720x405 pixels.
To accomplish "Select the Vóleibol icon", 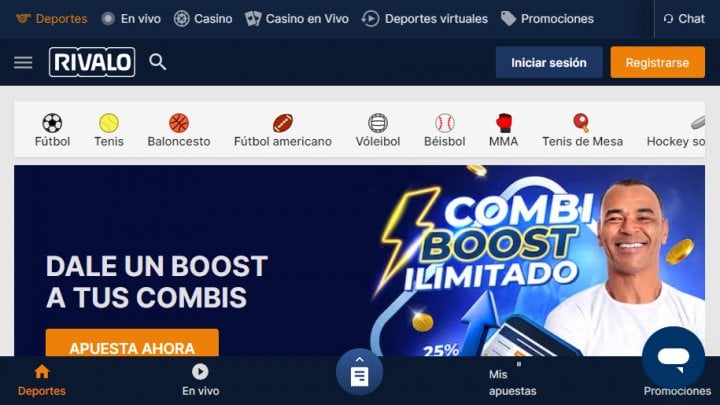I will pyautogui.click(x=377, y=123).
